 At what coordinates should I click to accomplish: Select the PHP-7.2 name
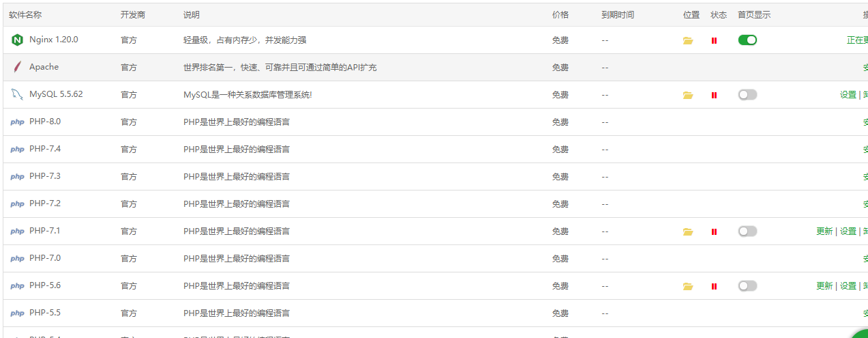(x=45, y=203)
